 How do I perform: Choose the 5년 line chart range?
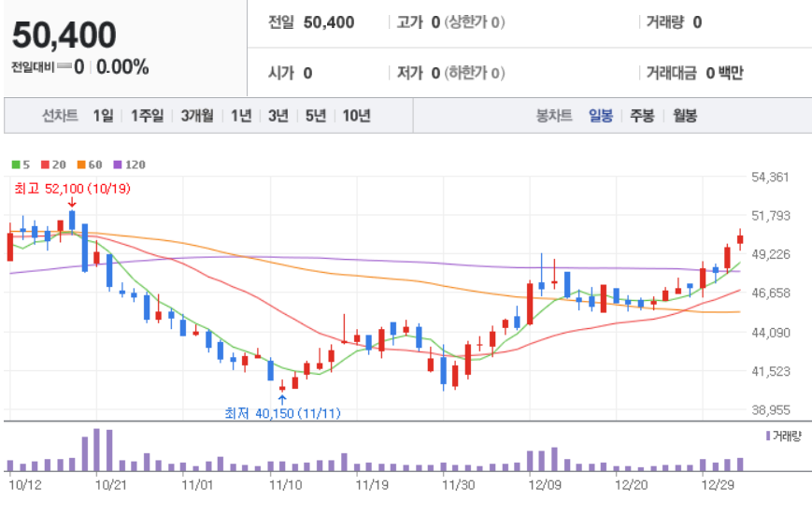pos(316,116)
